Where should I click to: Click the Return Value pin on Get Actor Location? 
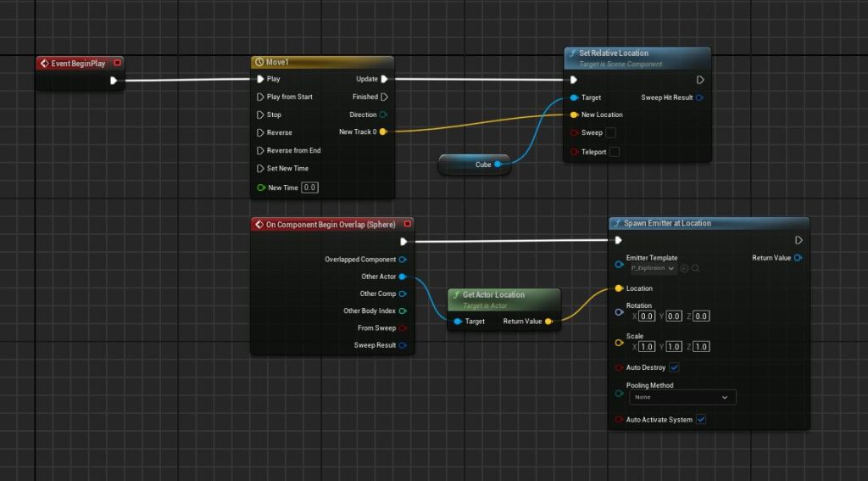coord(548,322)
